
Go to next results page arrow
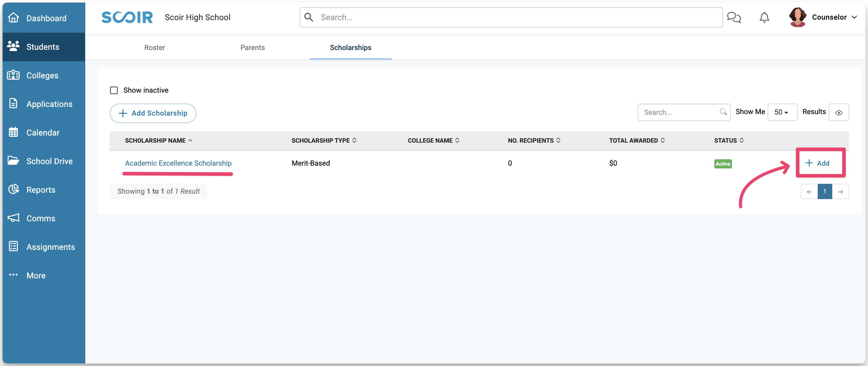click(840, 192)
